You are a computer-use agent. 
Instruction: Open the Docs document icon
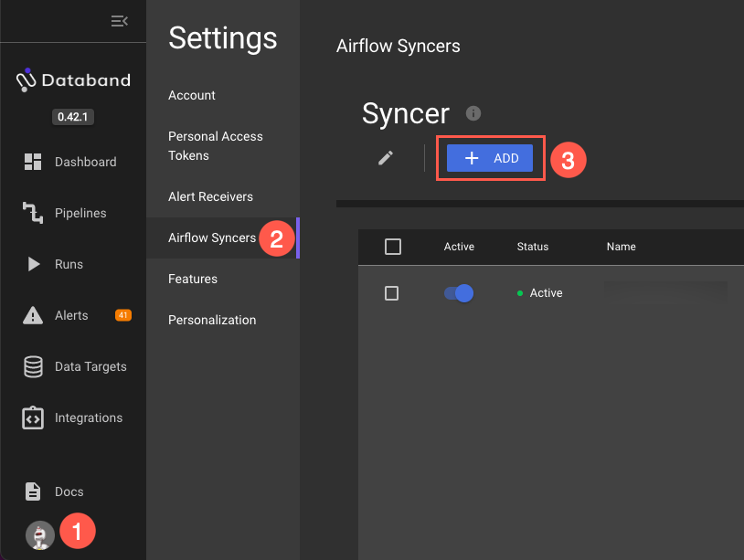coord(33,491)
